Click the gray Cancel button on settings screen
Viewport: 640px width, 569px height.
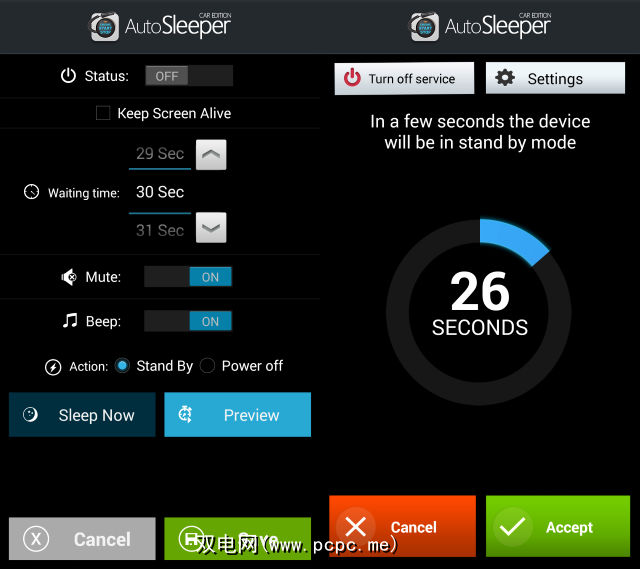point(82,539)
